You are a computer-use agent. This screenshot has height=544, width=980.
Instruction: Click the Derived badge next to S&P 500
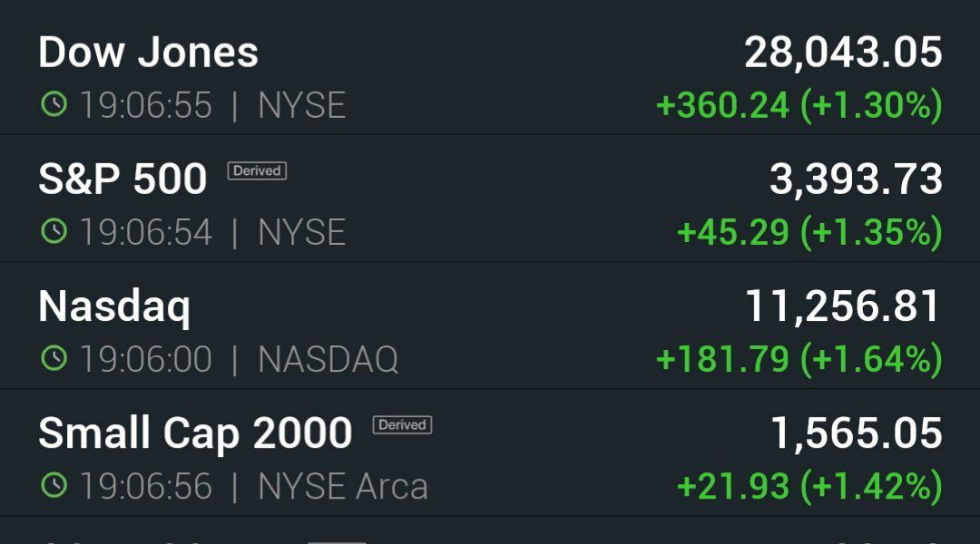[x=257, y=170]
